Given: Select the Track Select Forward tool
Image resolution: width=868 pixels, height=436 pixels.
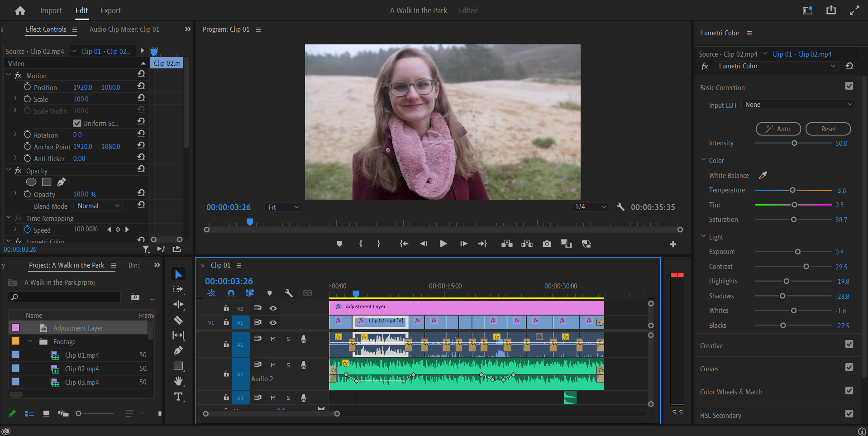Looking at the screenshot, I should pyautogui.click(x=178, y=289).
